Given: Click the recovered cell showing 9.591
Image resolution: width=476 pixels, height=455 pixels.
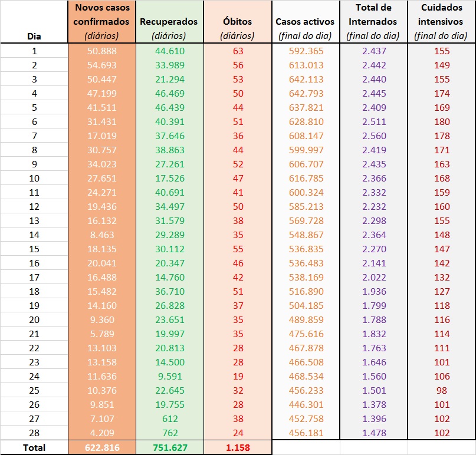Looking at the screenshot, I should [169, 377].
